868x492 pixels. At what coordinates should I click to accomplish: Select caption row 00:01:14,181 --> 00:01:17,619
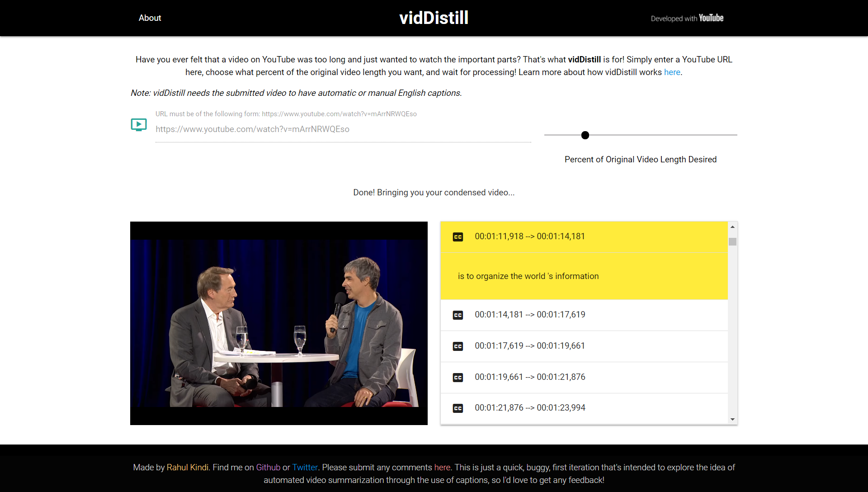583,315
